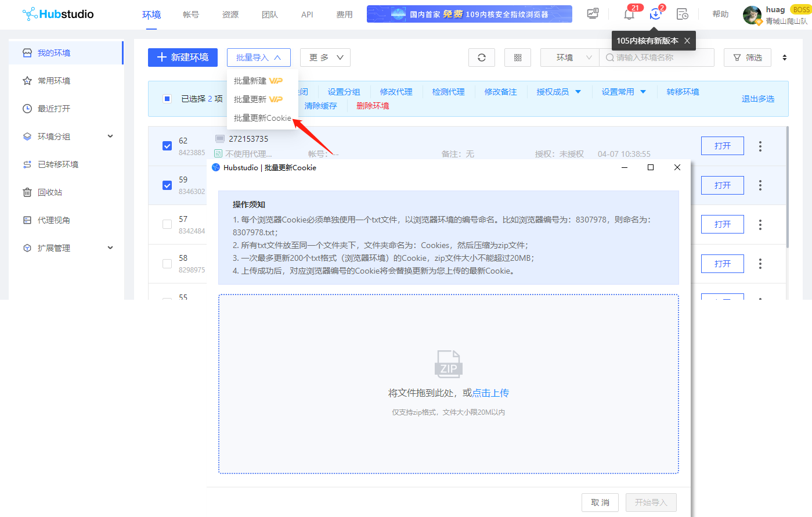Click the refresh icon button
Screen dimensions: 812x517
tap(481, 58)
